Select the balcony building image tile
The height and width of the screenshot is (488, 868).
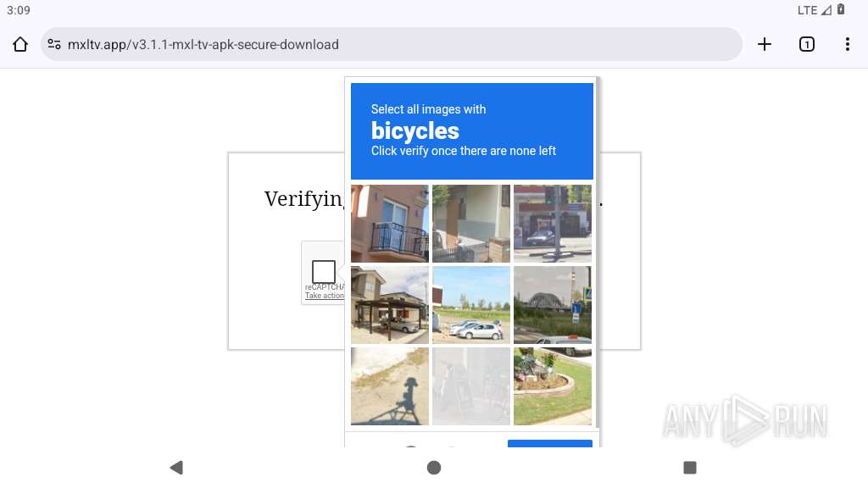pos(390,224)
